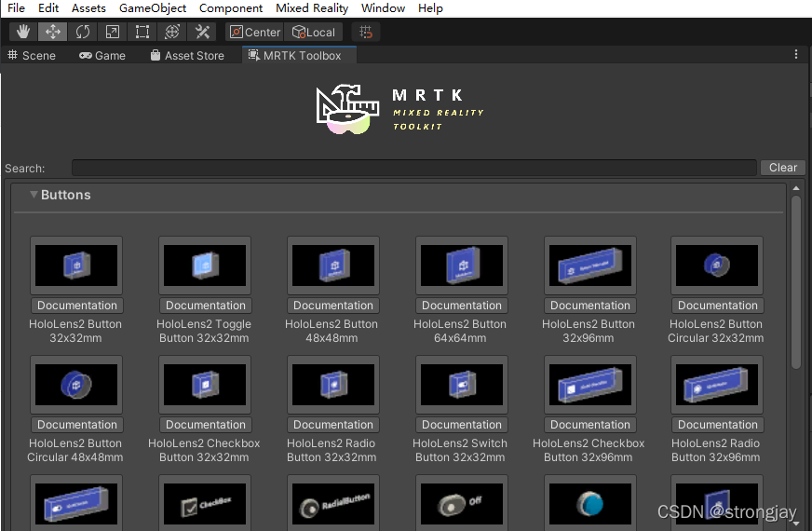The image size is (812, 531).
Task: Click the scrollbar up arrow
Action: [796, 188]
